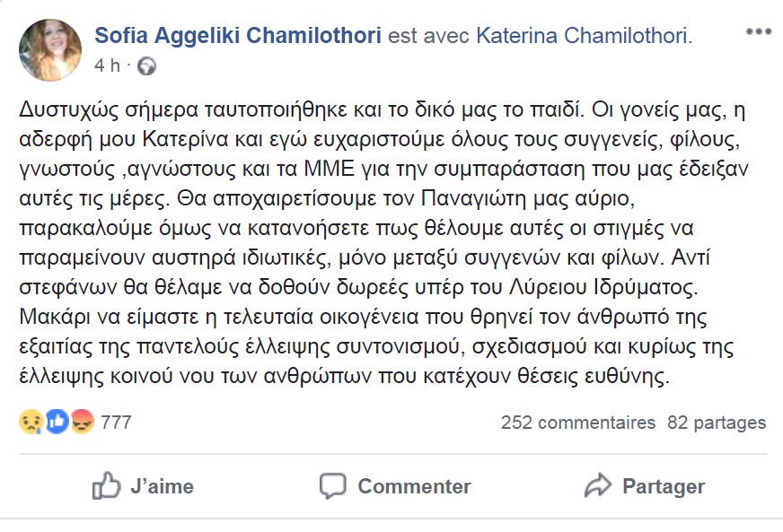Click the 'est avec' tagged text

[428, 35]
